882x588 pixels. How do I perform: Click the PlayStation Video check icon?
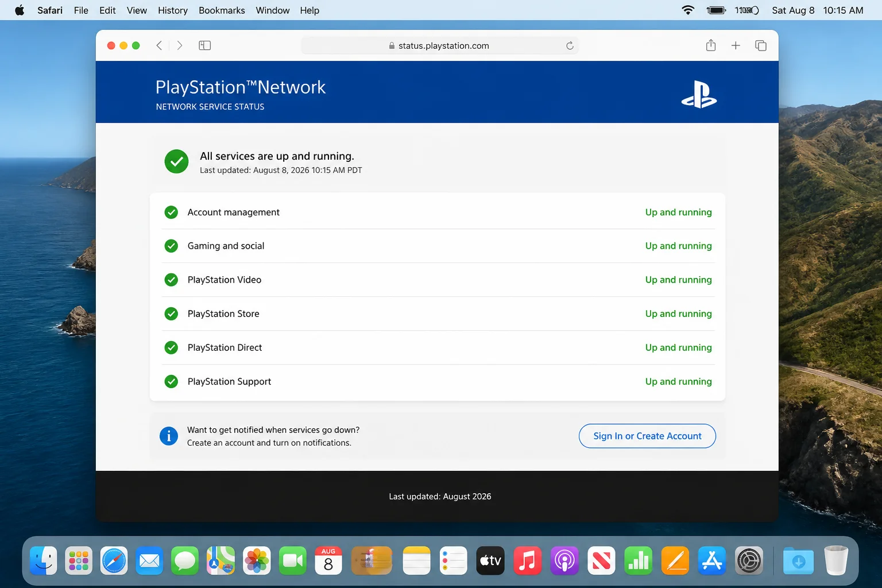click(x=171, y=280)
